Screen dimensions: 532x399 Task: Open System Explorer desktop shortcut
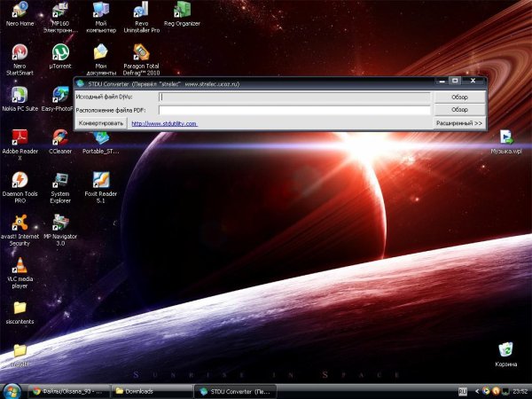point(60,187)
